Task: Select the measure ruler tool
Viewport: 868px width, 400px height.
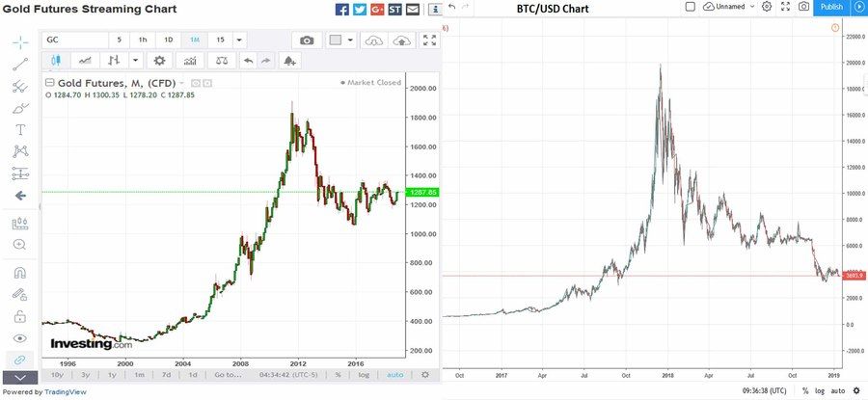Action: coord(20,223)
